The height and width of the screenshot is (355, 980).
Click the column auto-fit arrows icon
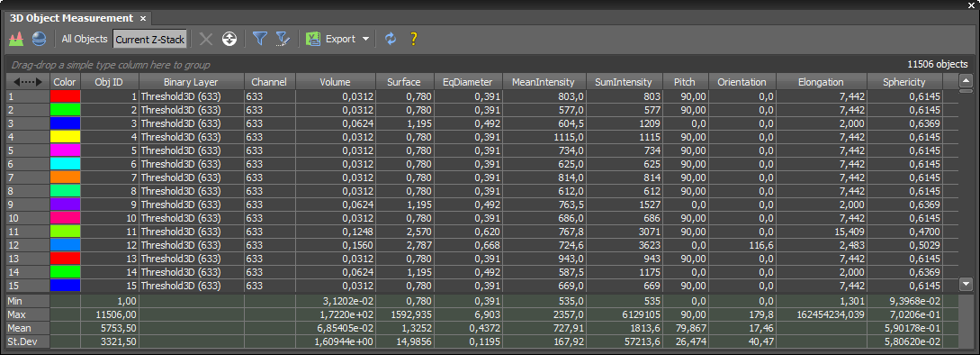(x=28, y=82)
